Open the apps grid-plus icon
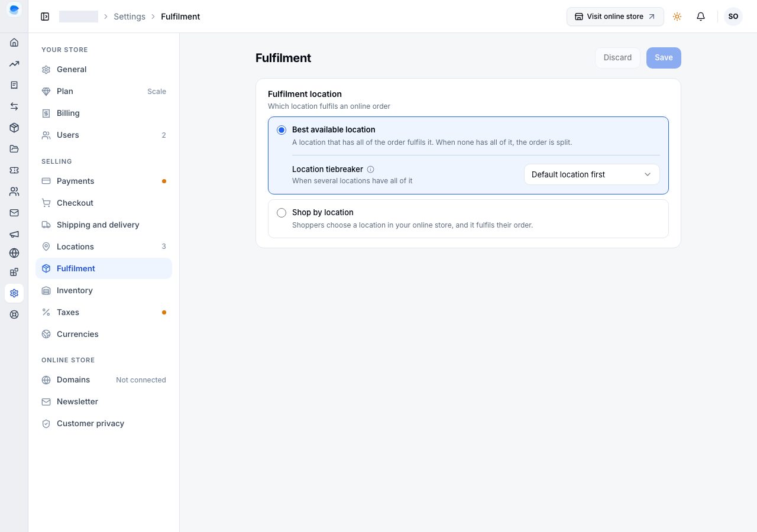 14,272
